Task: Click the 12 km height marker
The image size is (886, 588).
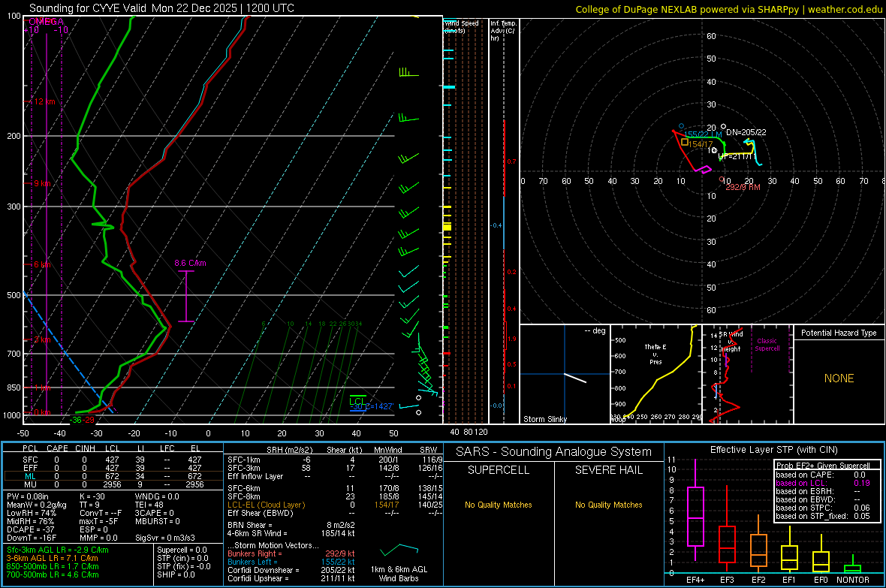Action: [x=43, y=102]
